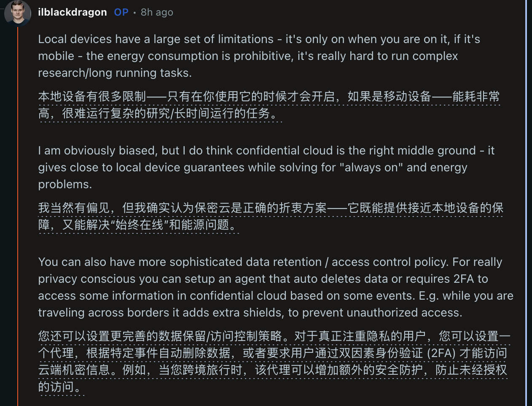
Task: Click the dotted underline below 保密云 sentence
Action: (148, 233)
